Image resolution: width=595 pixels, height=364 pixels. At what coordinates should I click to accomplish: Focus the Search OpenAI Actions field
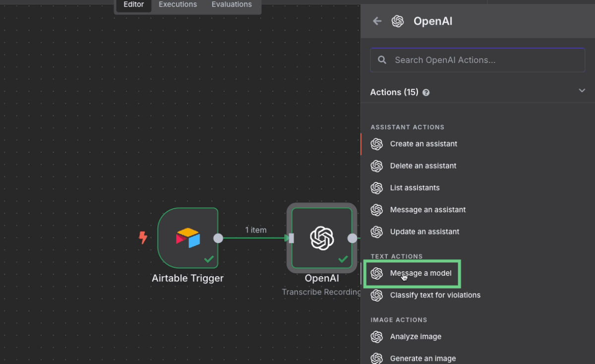477,60
